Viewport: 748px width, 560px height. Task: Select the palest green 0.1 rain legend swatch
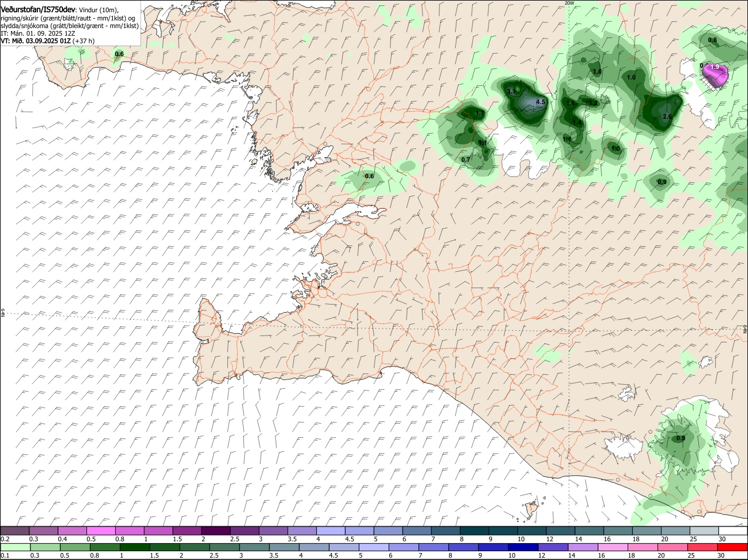click(15, 547)
